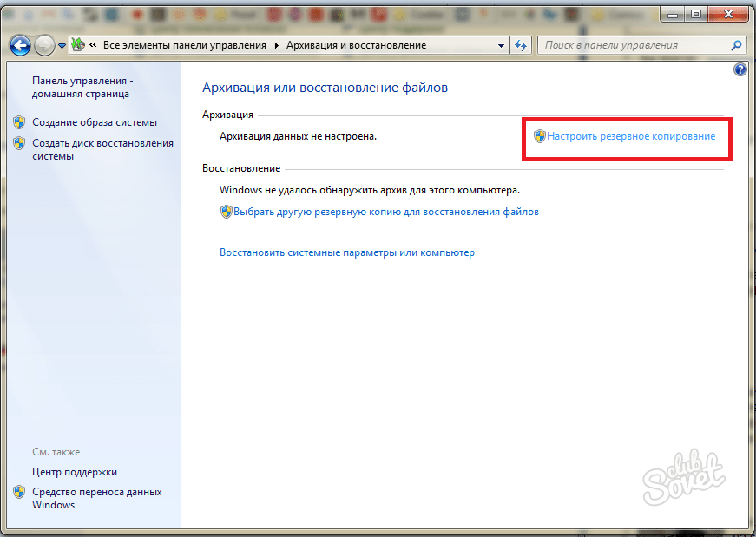The image size is (756, 537).
Task: Click shield icon beside "Средство переноса данных Windows"
Action: [x=19, y=492]
